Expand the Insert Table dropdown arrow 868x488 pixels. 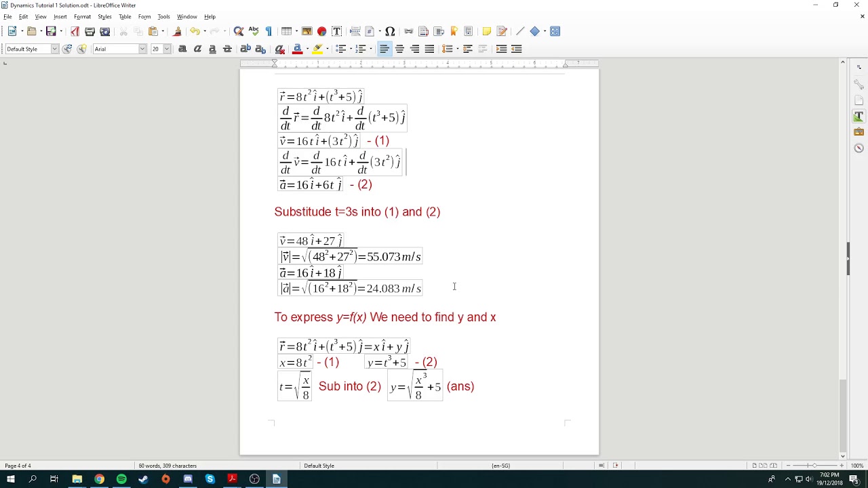pos(296,31)
